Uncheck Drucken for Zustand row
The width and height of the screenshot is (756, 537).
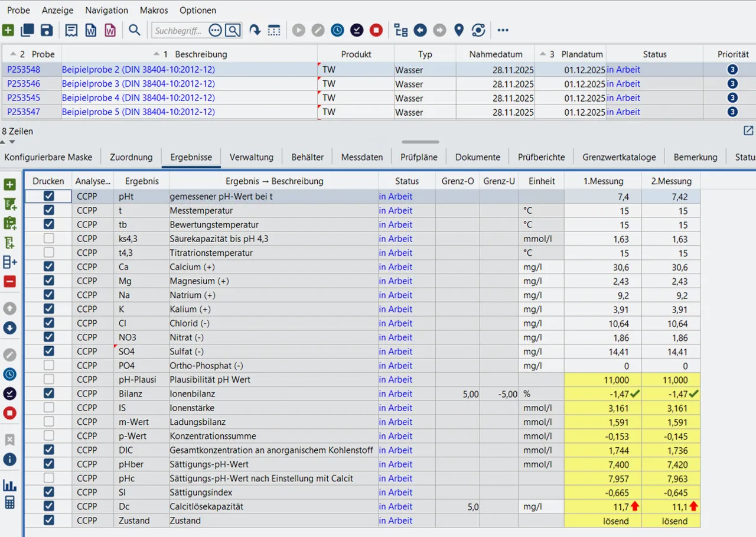pos(48,520)
